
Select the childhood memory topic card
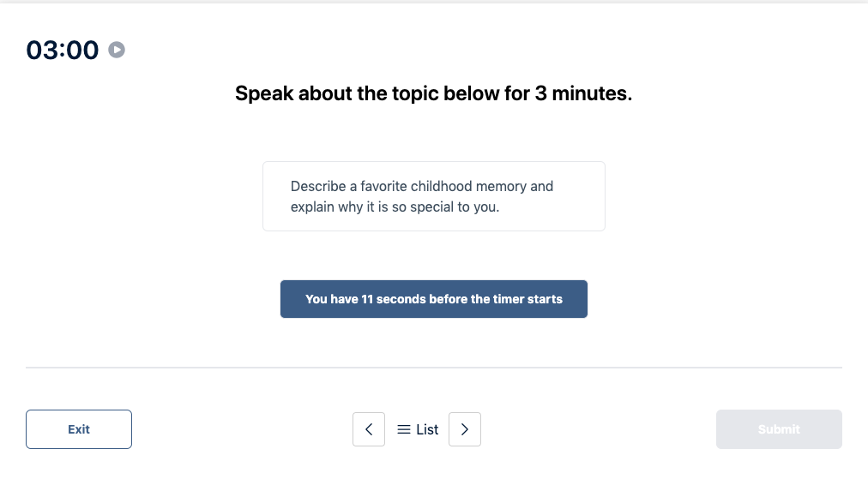pyautogui.click(x=433, y=195)
